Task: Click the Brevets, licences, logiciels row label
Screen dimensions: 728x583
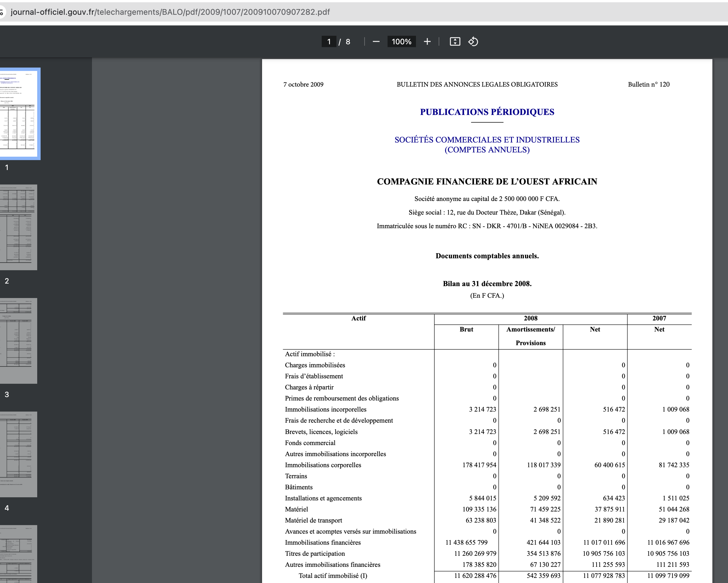Action: (321, 432)
